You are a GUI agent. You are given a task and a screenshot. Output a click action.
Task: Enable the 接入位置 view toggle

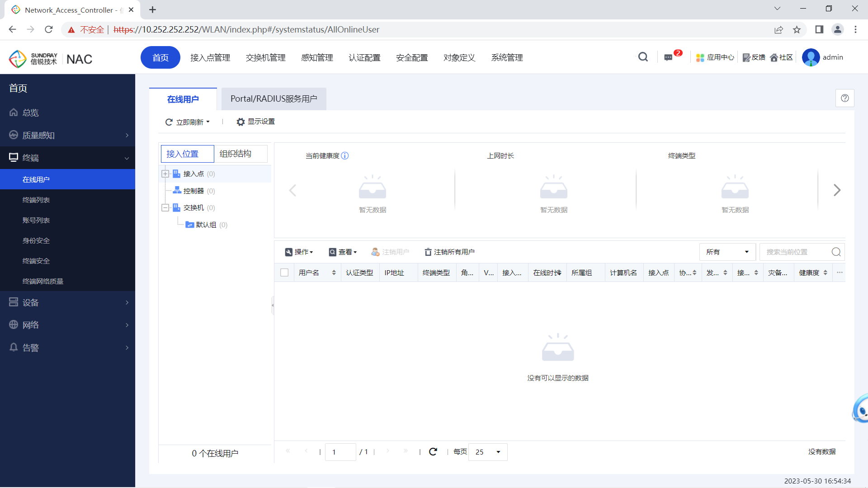(x=187, y=154)
